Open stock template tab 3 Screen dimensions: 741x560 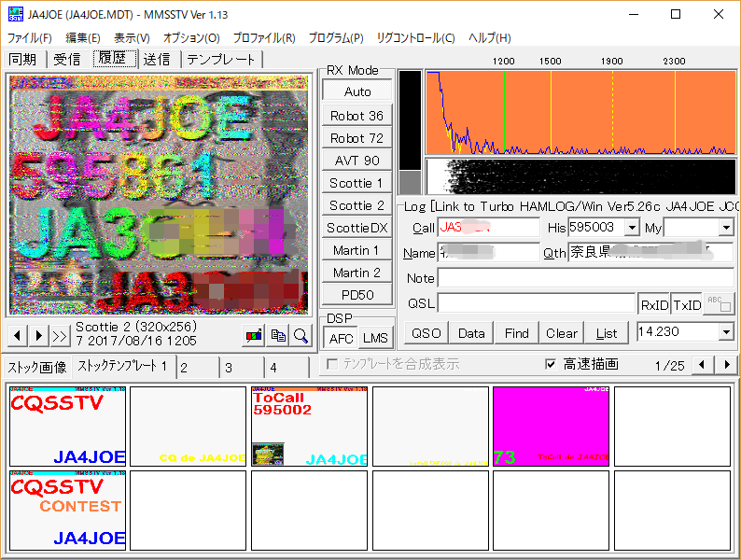tap(243, 367)
